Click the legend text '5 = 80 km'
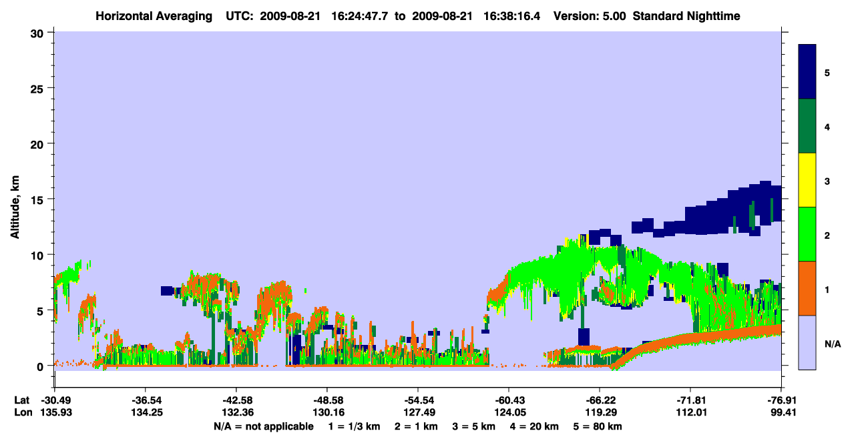 598,426
